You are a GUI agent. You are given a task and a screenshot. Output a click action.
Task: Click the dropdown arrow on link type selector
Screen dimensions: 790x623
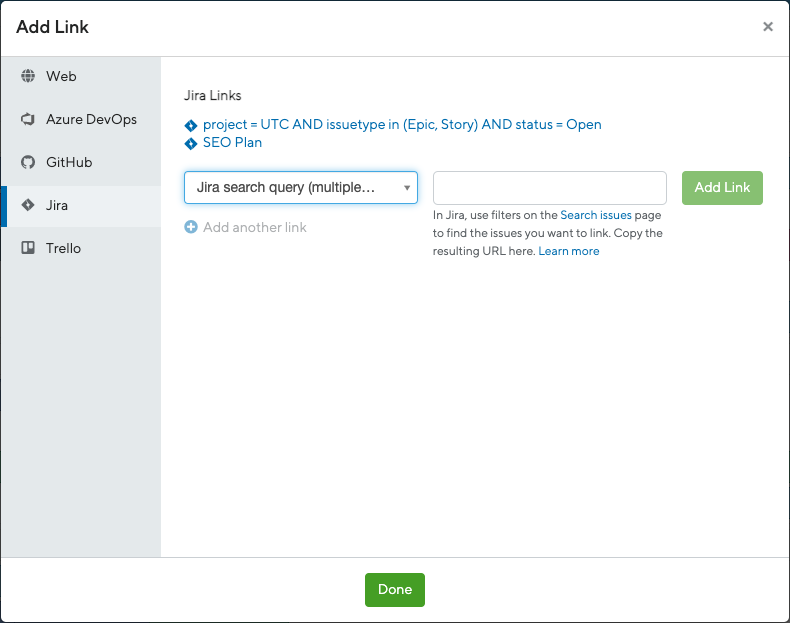(x=407, y=187)
